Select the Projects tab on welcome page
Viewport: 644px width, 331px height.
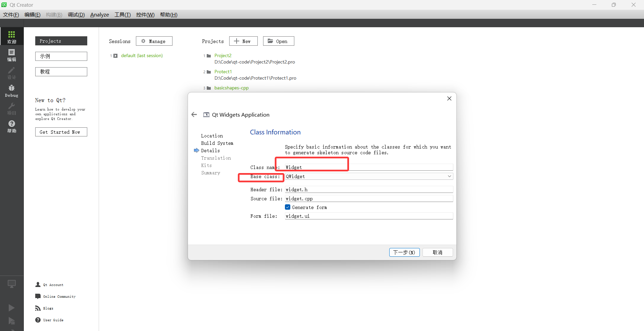pos(61,41)
